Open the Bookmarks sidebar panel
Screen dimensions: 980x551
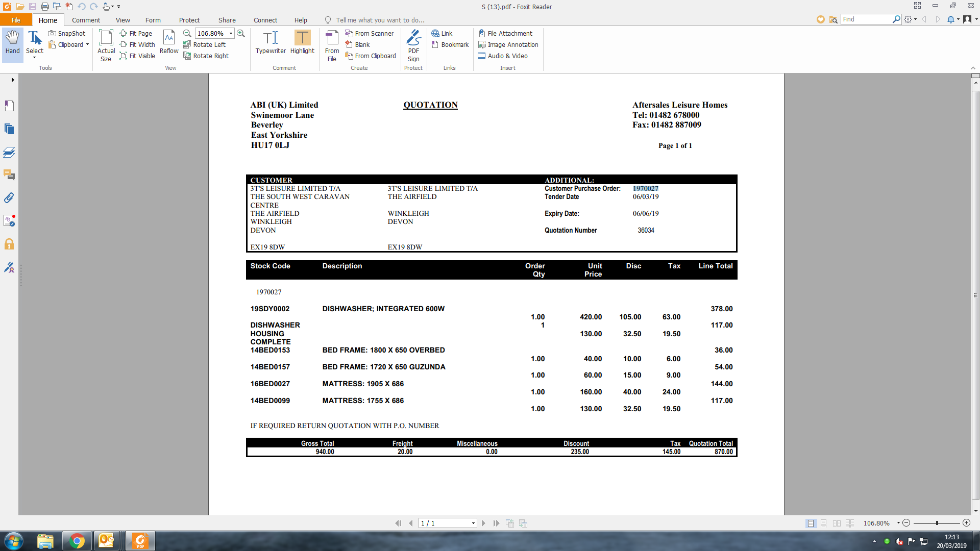pos(9,106)
